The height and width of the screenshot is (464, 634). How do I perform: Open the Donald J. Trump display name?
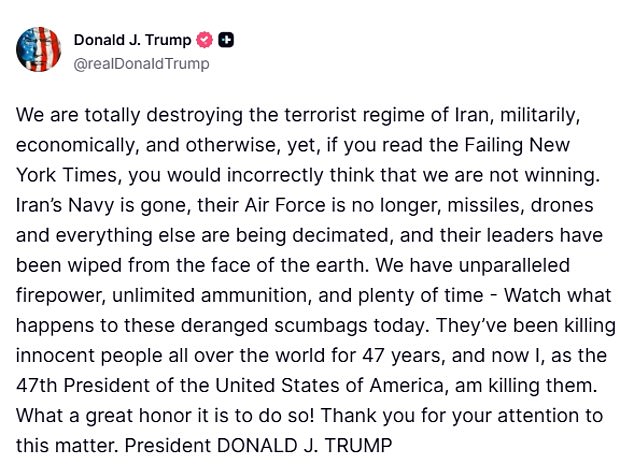click(x=133, y=40)
